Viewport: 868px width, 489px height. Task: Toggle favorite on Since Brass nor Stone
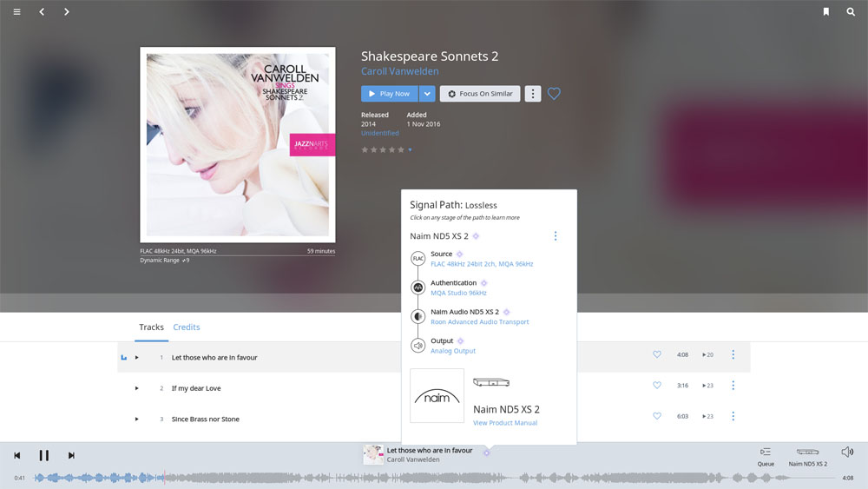[x=657, y=416]
